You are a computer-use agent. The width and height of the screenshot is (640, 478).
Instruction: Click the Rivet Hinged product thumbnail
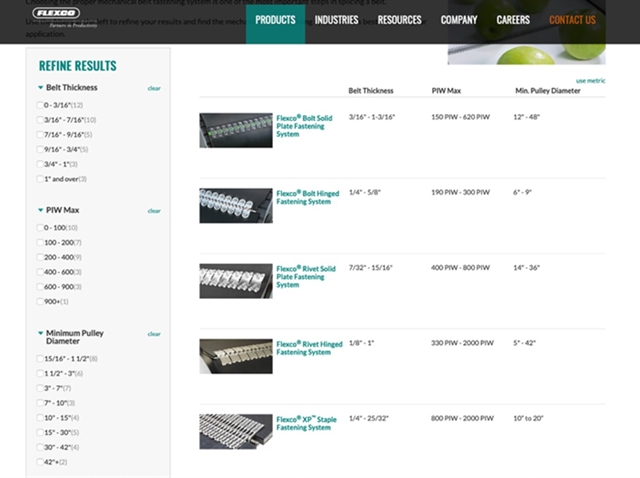pos(236,356)
